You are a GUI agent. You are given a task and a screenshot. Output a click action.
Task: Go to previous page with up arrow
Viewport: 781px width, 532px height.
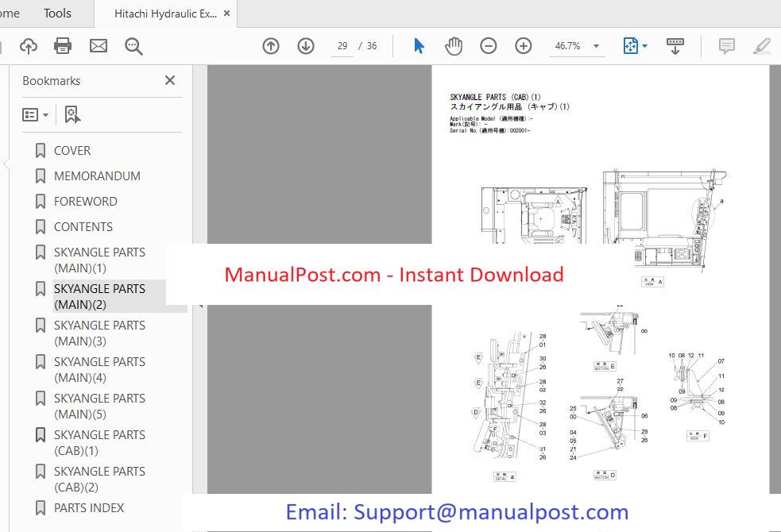[x=271, y=46]
